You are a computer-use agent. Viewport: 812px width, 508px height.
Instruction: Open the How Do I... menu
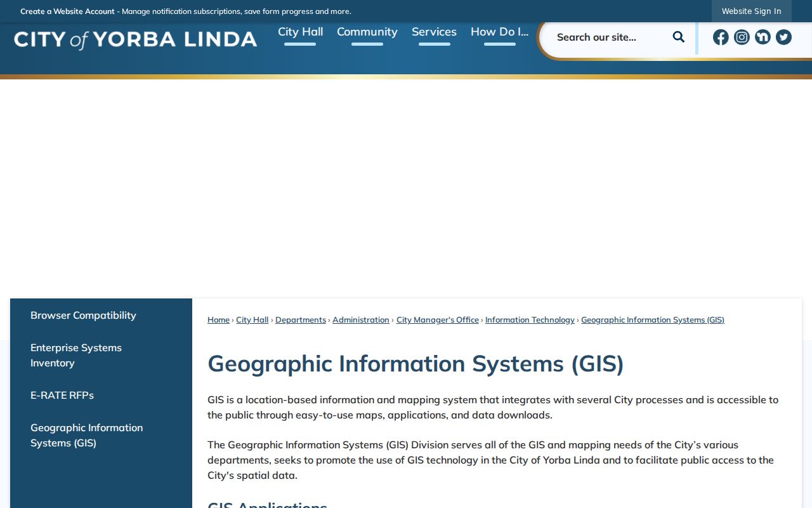[x=499, y=32]
